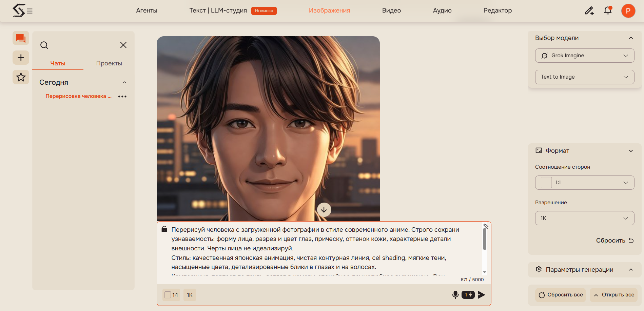Click the Открыть все button
The height and width of the screenshot is (311, 644).
click(x=614, y=295)
